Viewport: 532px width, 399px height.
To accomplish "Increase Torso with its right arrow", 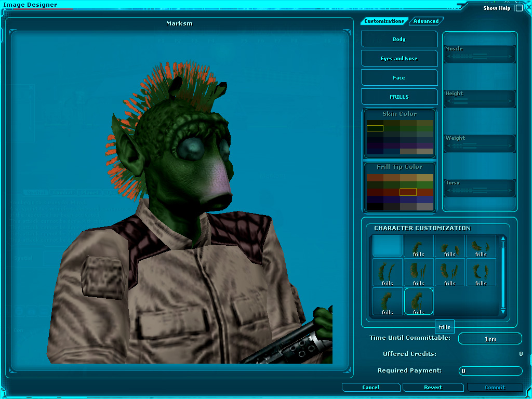I will click(510, 191).
